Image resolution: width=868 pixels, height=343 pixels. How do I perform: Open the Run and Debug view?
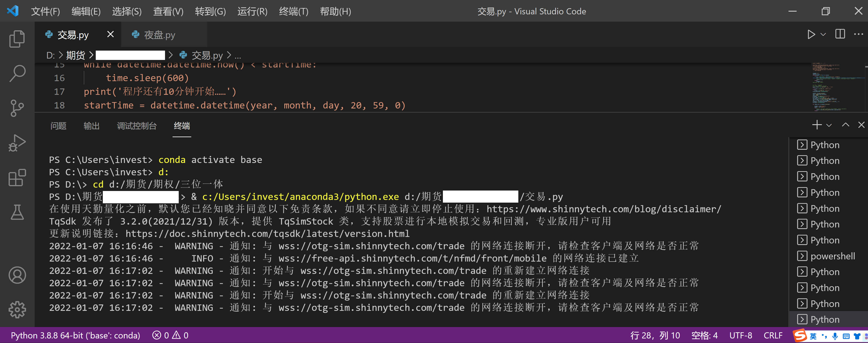[17, 143]
